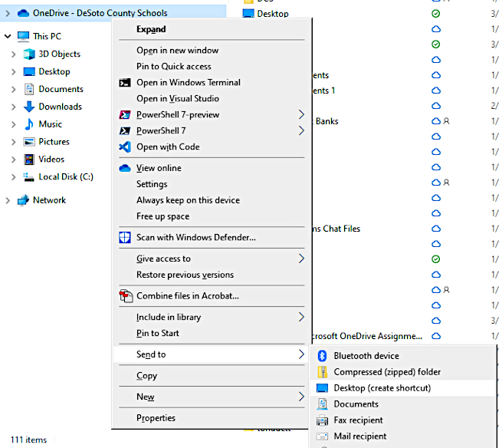Click the Windows Defender shield icon

point(125,238)
